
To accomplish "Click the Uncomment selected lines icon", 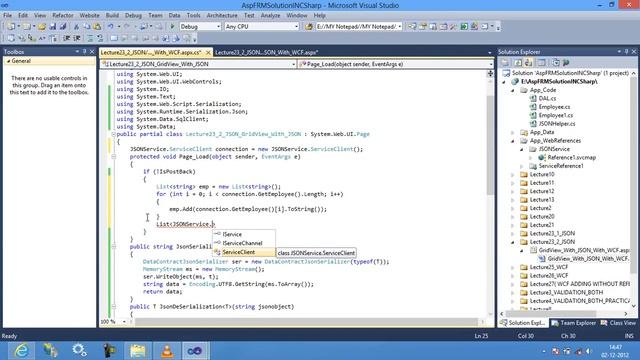I will coord(100,38).
